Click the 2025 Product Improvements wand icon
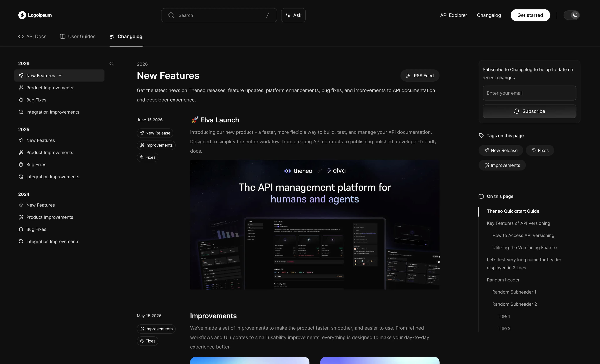Viewport: 600px width, 364px height. pyautogui.click(x=21, y=152)
